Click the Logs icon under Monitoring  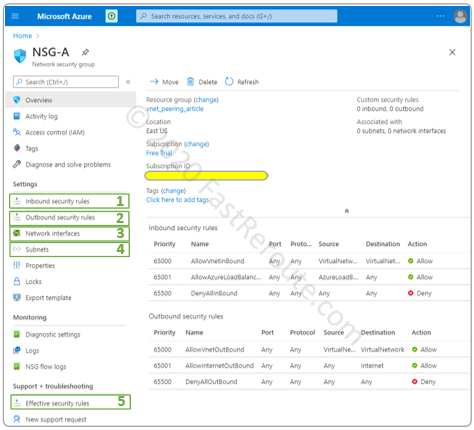pos(17,350)
